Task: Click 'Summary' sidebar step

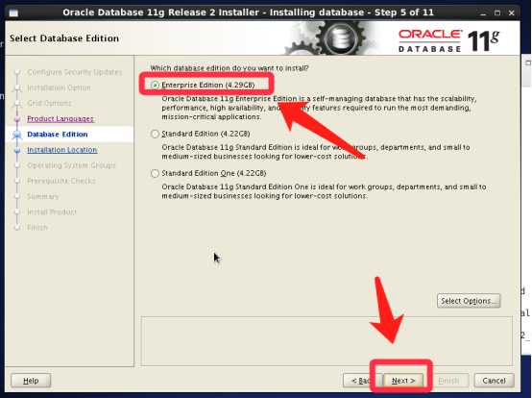Action: pyautogui.click(x=43, y=196)
